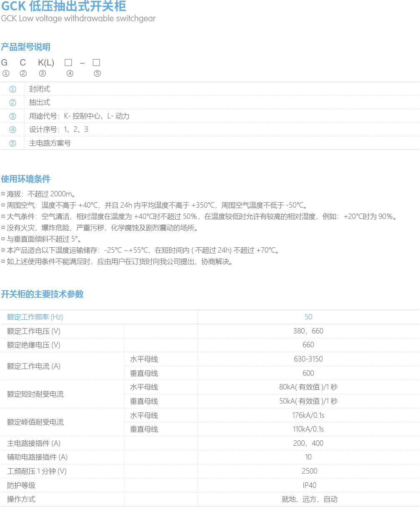Image resolution: width=420 pixels, height=507 pixels.
Task: Select the heading "开关柜的主要技术参数"
Action: (42, 294)
